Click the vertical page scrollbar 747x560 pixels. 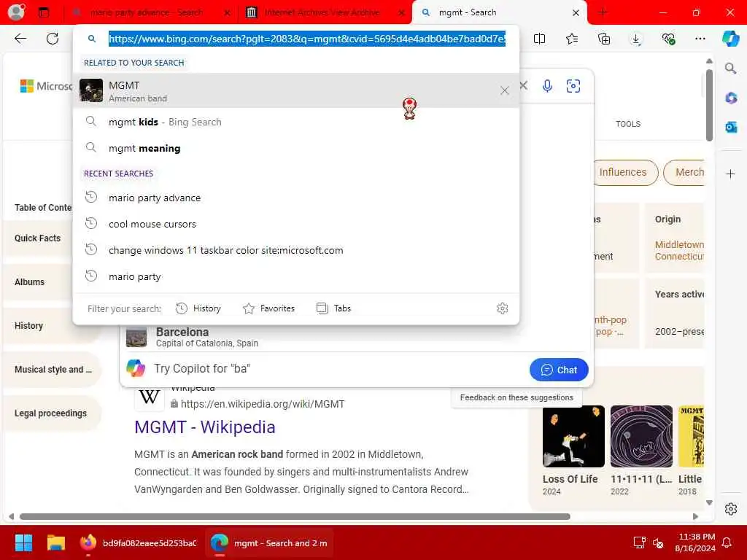point(709,105)
